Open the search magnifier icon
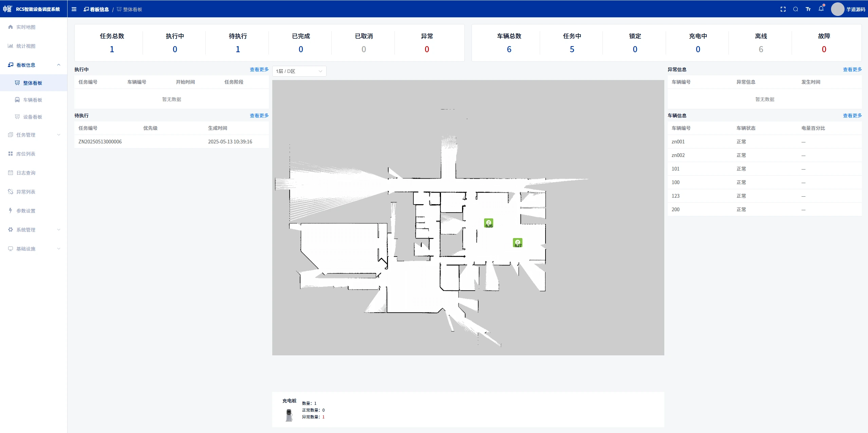The height and width of the screenshot is (433, 868). pyautogui.click(x=795, y=9)
